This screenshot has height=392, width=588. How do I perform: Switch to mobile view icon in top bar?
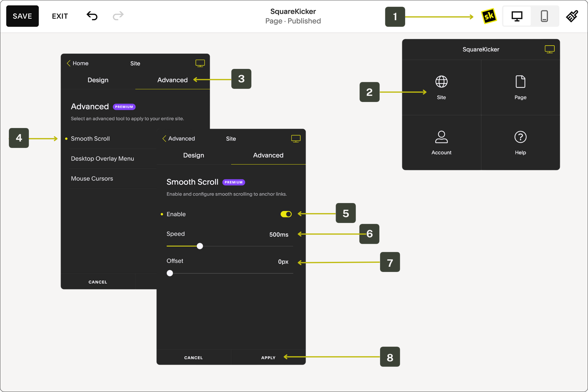[x=544, y=16]
